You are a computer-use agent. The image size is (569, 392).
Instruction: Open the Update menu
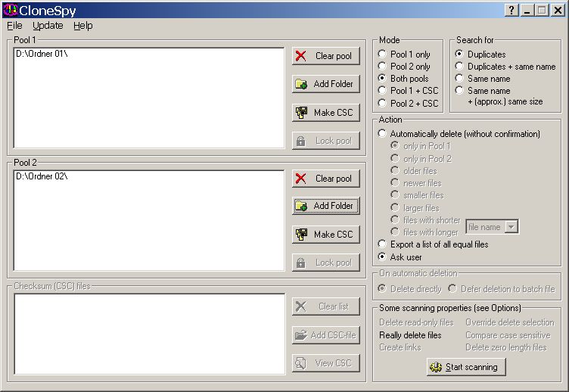tap(48, 26)
